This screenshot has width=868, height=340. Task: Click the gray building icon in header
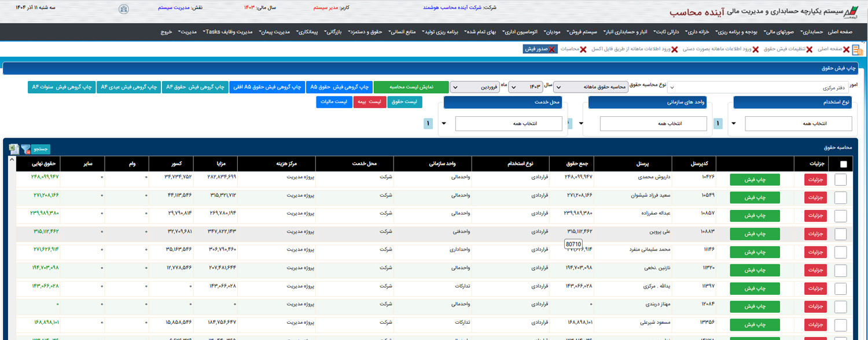(x=123, y=9)
